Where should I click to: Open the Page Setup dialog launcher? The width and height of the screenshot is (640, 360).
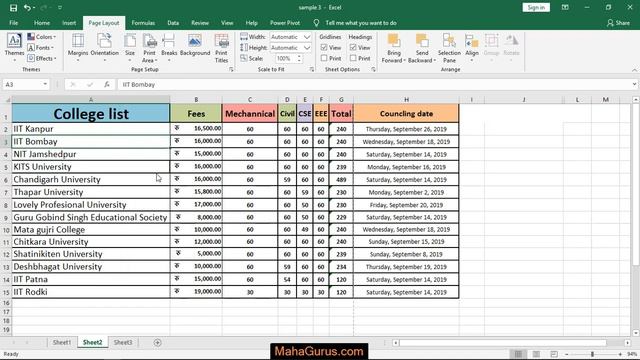[x=231, y=70]
